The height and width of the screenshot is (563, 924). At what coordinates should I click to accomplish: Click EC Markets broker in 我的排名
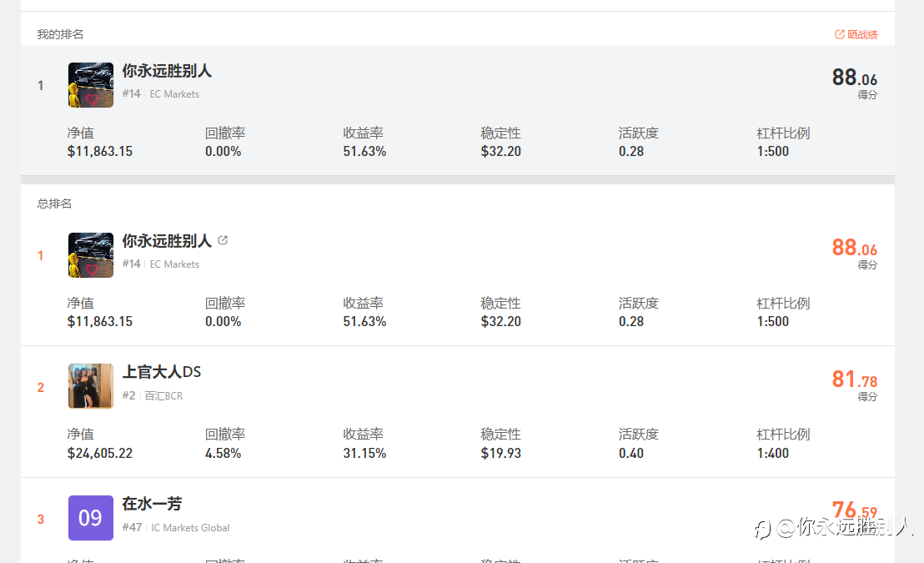174,94
